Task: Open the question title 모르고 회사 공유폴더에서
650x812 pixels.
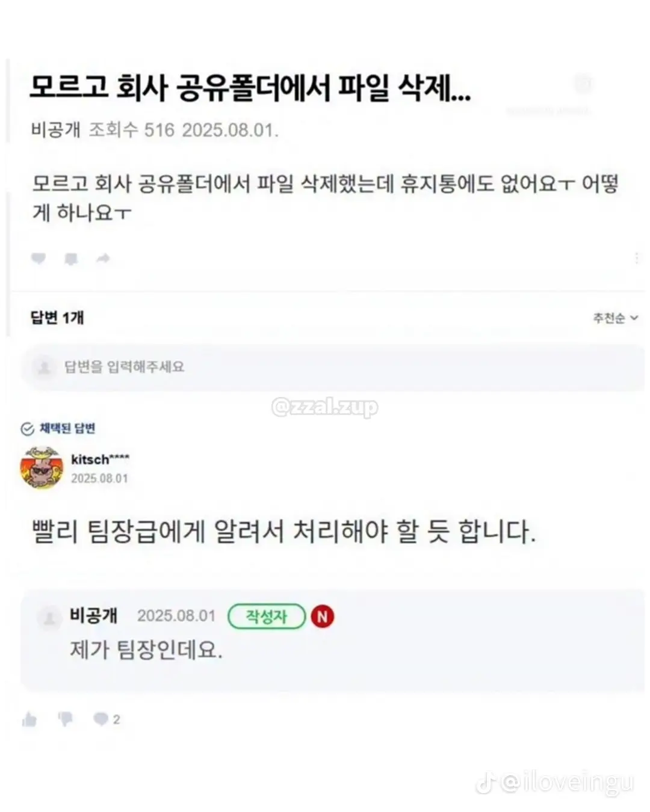Action: [x=250, y=88]
